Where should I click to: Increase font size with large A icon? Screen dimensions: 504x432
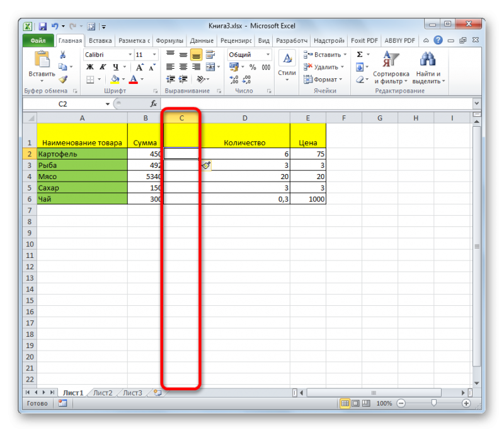pos(139,67)
